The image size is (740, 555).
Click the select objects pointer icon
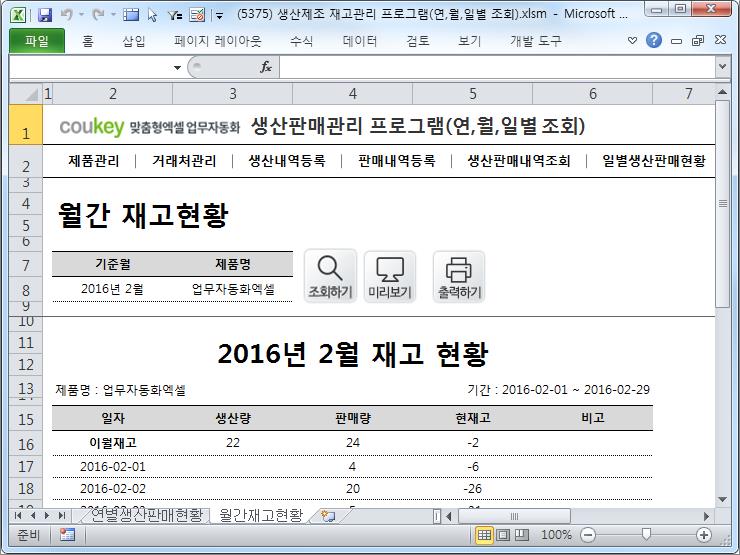click(x=152, y=15)
